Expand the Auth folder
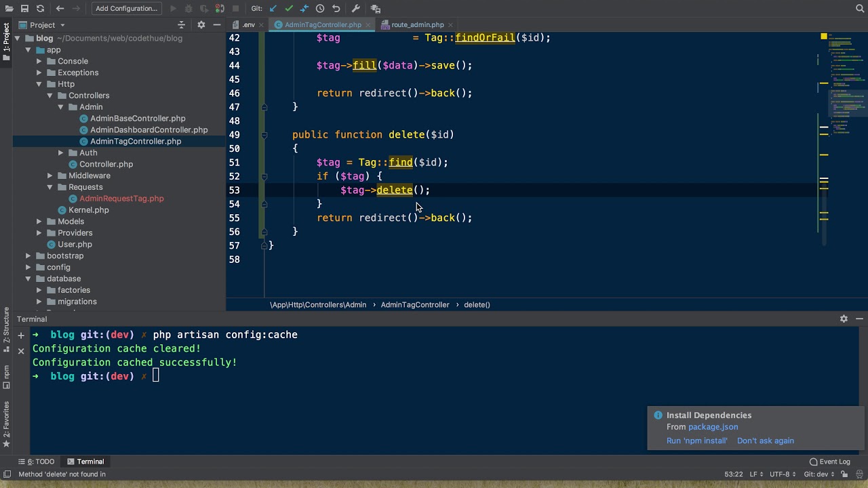The height and width of the screenshot is (488, 868). (61, 153)
